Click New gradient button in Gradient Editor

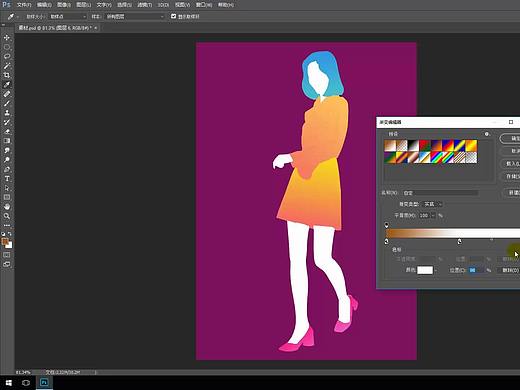(511, 193)
